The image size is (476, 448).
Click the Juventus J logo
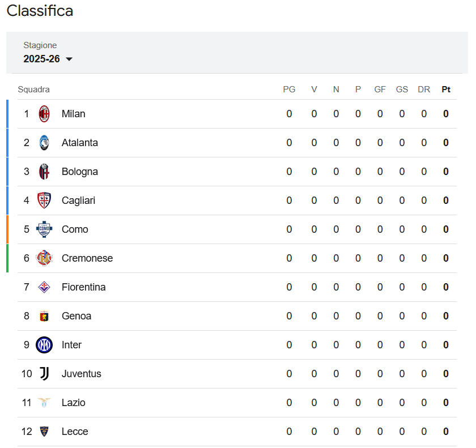tap(44, 374)
